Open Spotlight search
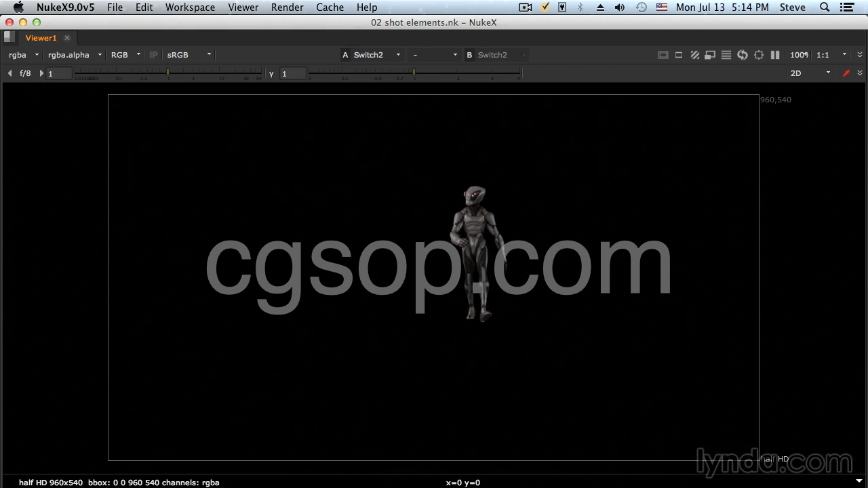The image size is (868, 488). click(825, 7)
